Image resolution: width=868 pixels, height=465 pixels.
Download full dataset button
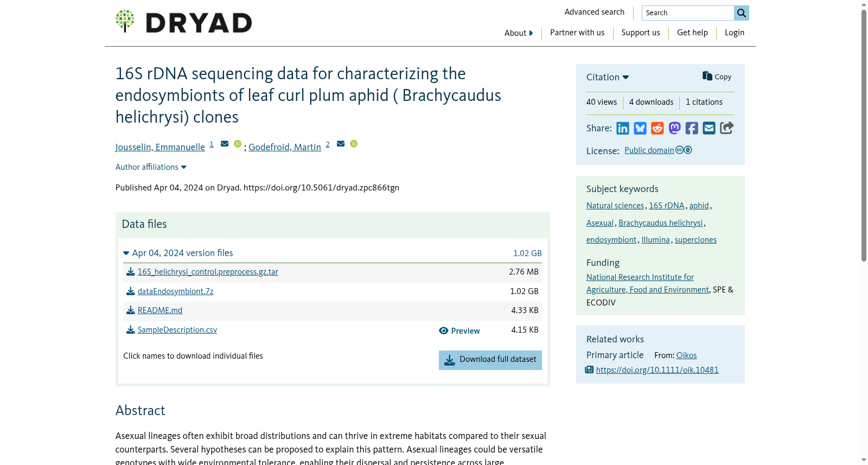point(490,360)
